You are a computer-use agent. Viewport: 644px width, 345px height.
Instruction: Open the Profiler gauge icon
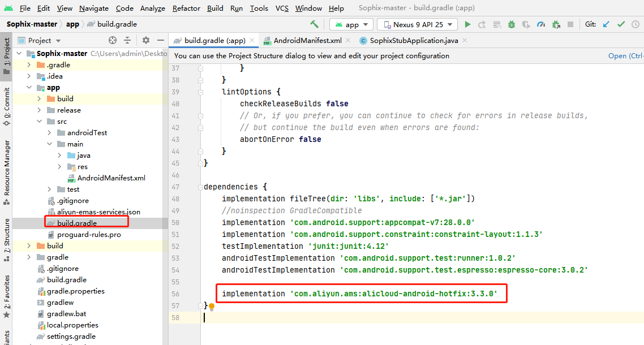coord(542,25)
